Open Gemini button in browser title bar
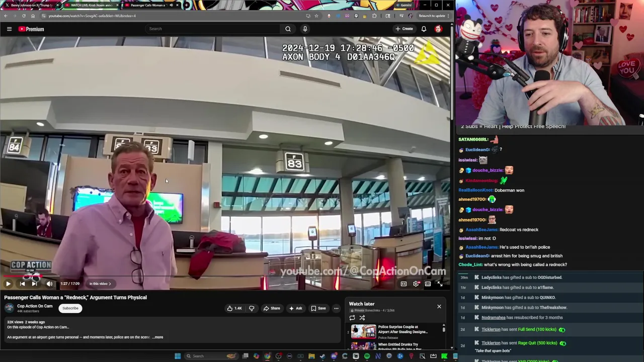Viewport: 644px width, 362px height. coord(404,5)
